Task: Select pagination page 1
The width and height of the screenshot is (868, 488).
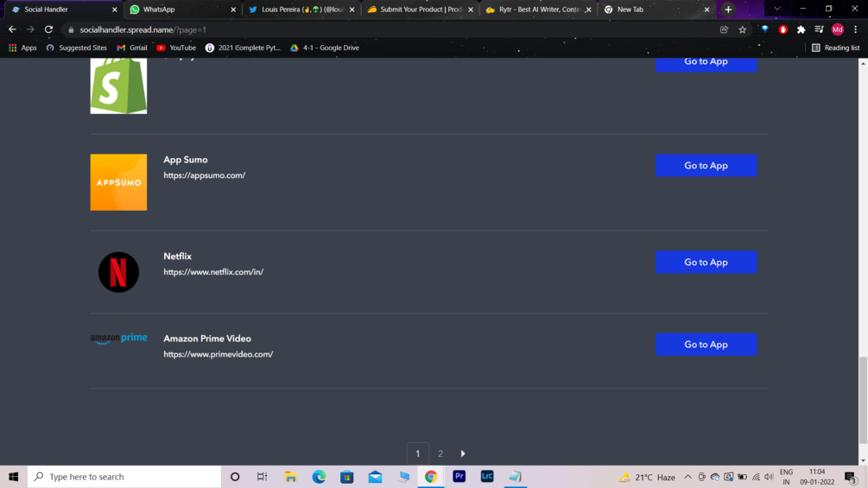Action: [418, 453]
